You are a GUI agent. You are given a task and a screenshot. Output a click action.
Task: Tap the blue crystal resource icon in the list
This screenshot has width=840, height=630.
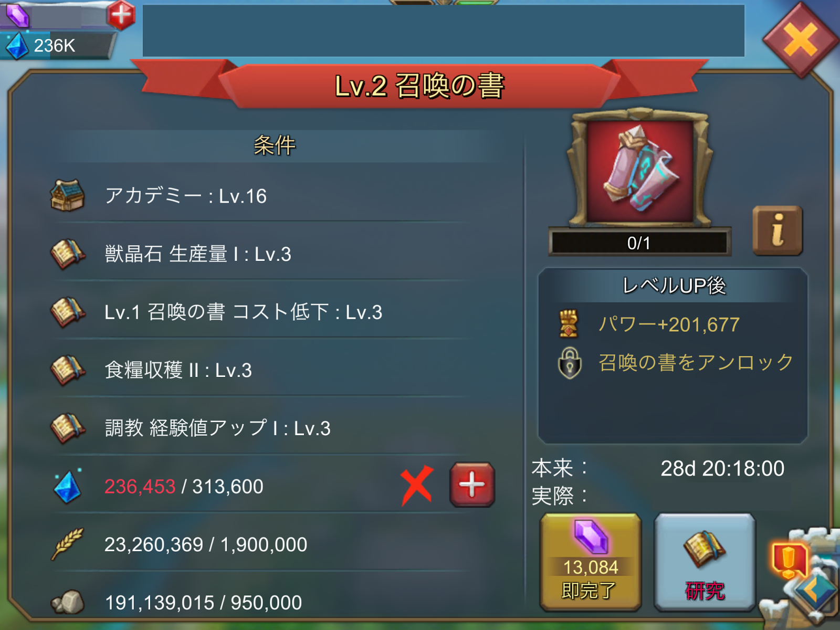[x=67, y=486]
